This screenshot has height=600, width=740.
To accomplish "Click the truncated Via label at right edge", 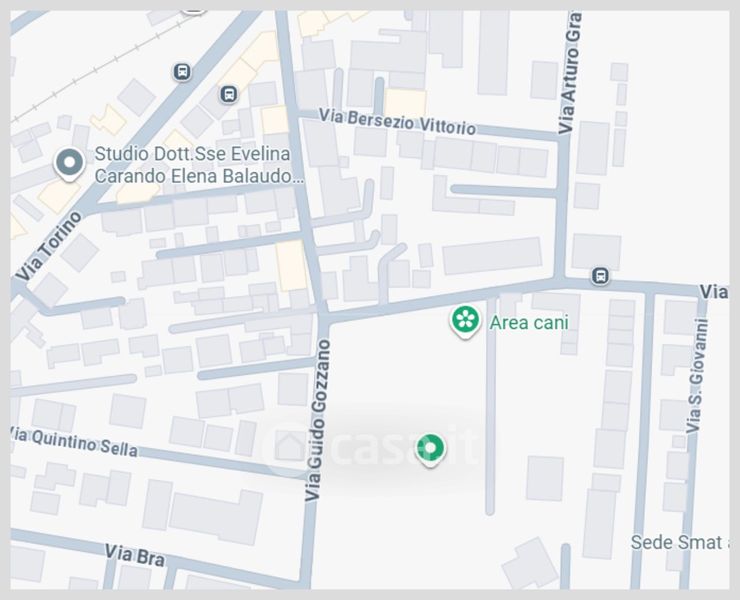I will pos(714,292).
